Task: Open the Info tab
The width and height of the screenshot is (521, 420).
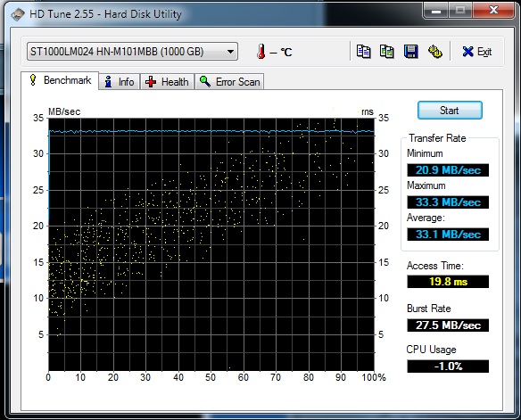Action: click(120, 82)
